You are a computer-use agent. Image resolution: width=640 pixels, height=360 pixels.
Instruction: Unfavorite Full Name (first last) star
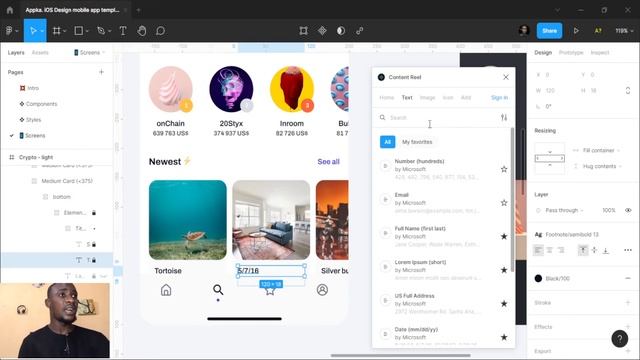coord(504,236)
